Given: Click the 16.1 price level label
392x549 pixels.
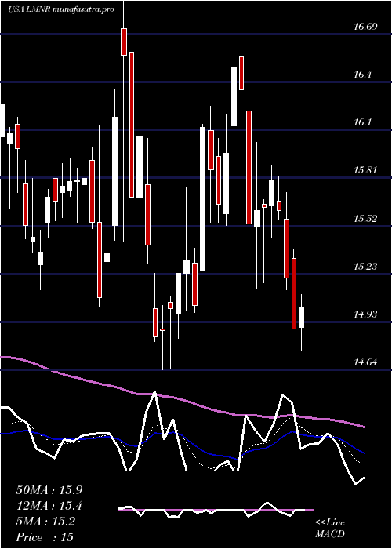Looking at the screenshot, I should coord(363,122).
